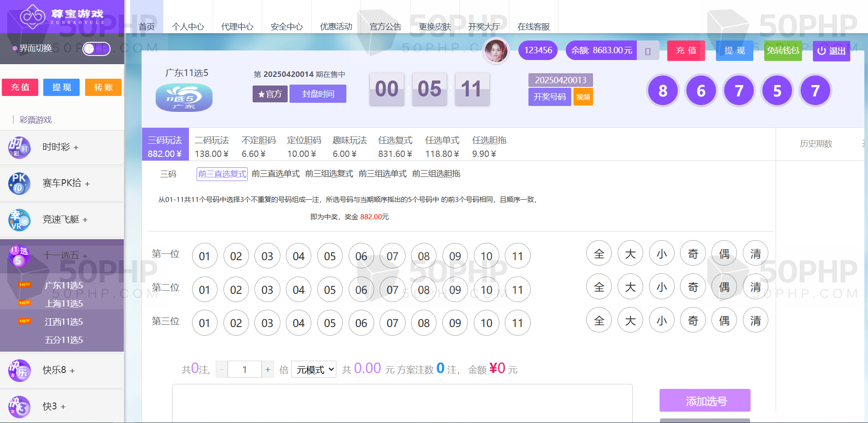Increase the multiplier with plus stepper
The width and height of the screenshot is (868, 423).
point(268,369)
